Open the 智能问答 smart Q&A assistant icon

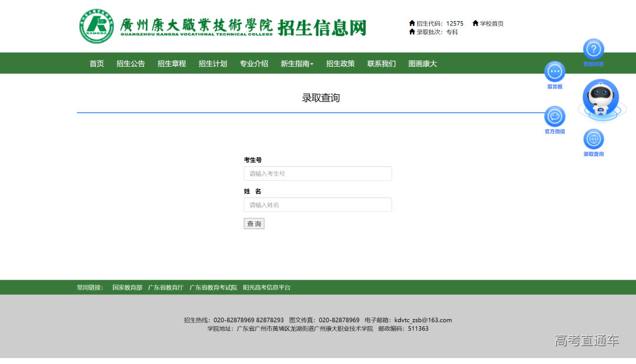coord(593,50)
